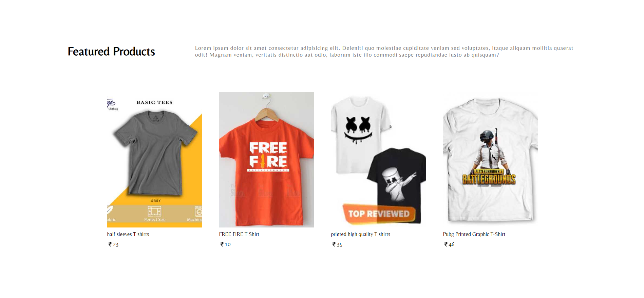Open the Marshmello shirts product image

(379, 160)
